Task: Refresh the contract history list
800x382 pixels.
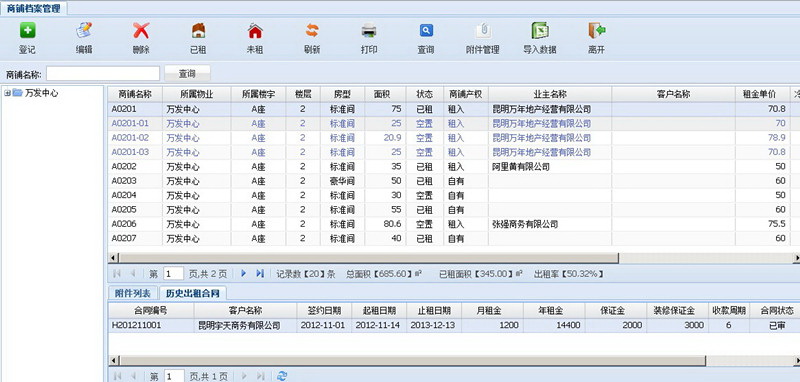Action: pos(282,376)
